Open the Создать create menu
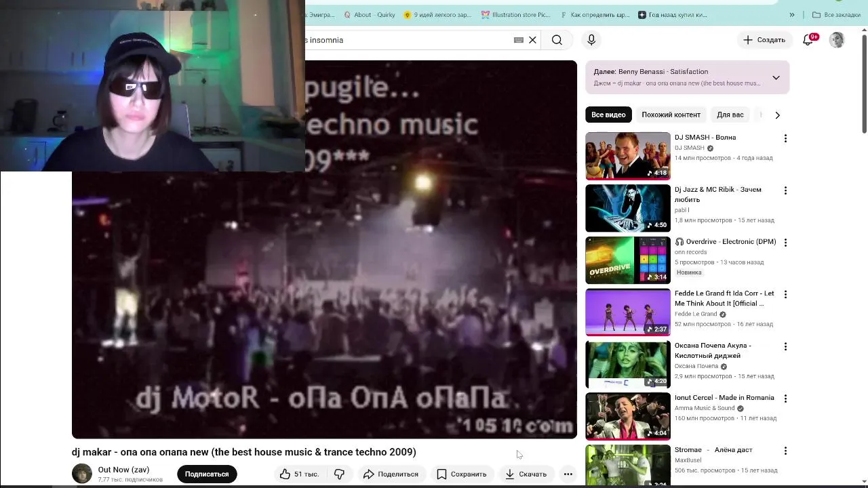This screenshot has width=868, height=488. tap(764, 40)
